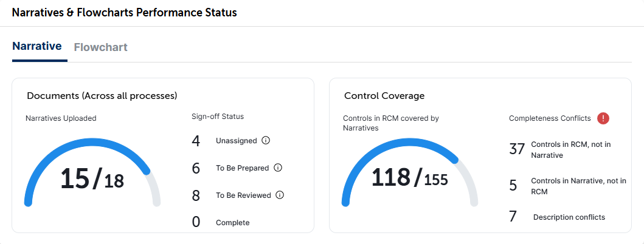This screenshot has width=644, height=244.
Task: Open the To Be Reviewed count of 8
Action: [196, 195]
